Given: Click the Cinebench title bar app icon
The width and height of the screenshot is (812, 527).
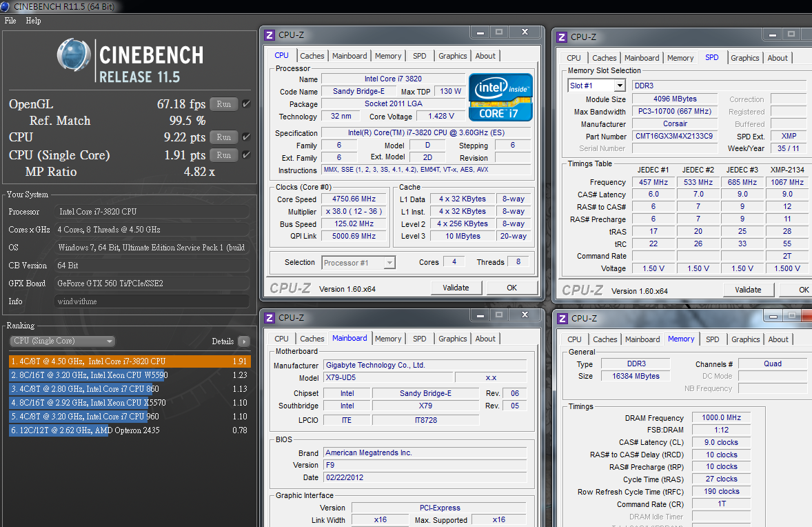Looking at the screenshot, I should point(6,6).
